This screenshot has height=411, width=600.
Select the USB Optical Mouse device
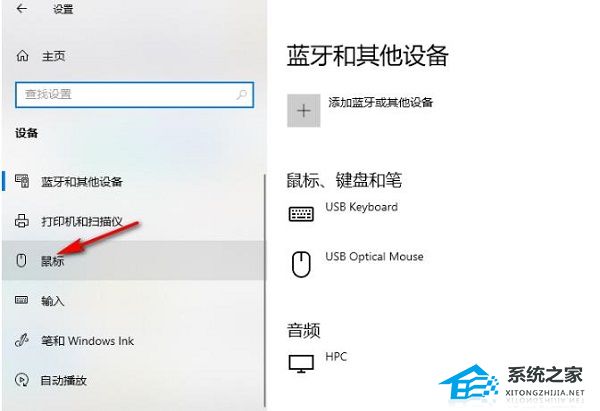click(x=356, y=263)
